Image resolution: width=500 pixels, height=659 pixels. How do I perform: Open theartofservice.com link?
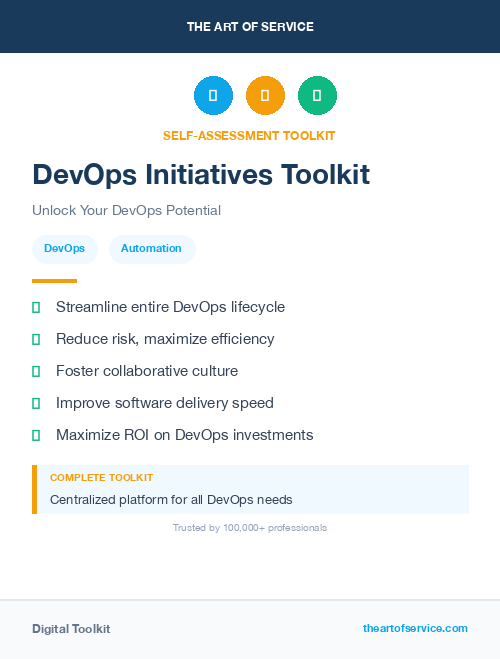coord(415,628)
